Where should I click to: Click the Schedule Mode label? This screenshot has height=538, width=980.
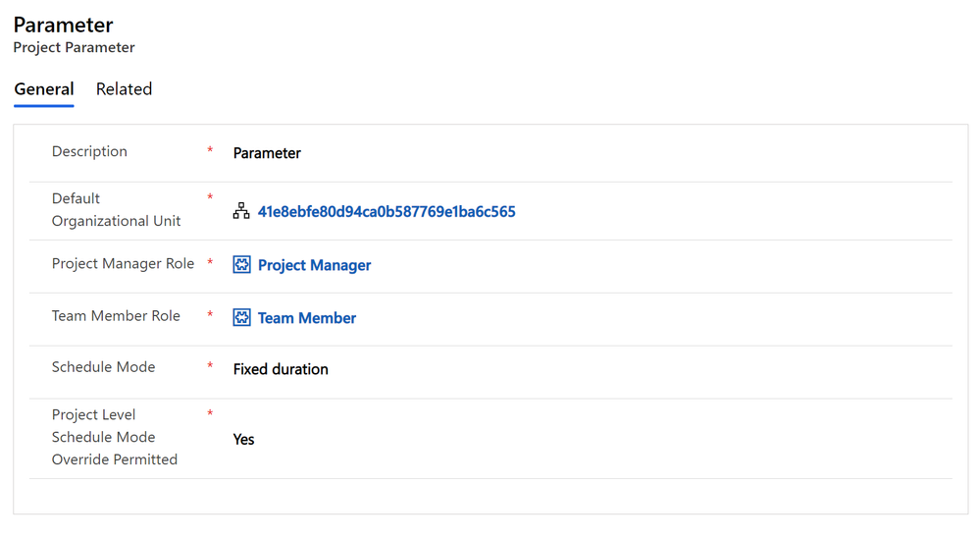click(x=103, y=367)
